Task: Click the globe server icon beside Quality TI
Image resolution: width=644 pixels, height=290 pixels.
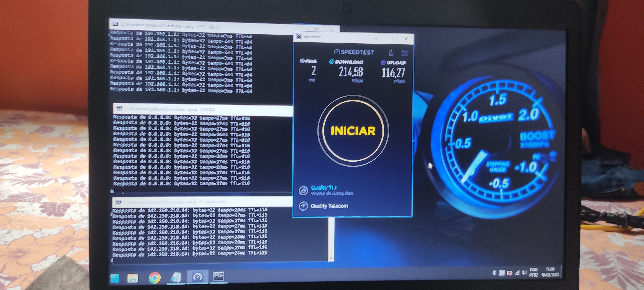Action: (303, 191)
